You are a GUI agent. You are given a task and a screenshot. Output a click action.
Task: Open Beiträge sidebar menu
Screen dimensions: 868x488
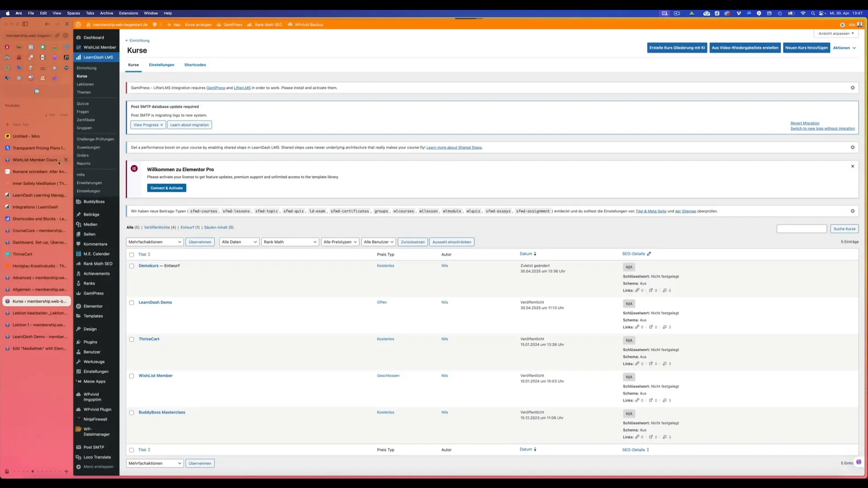(91, 215)
